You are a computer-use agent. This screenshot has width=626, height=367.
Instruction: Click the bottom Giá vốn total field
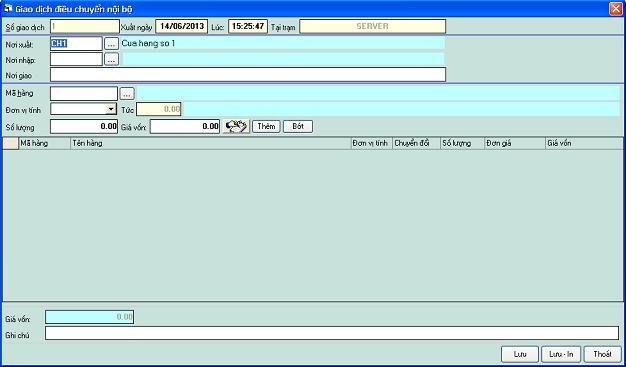89,317
